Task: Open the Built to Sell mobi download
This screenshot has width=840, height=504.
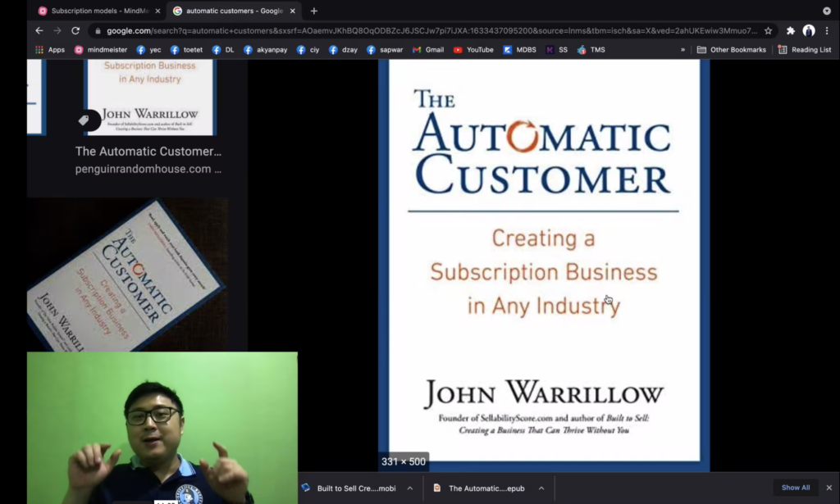Action: pos(349,488)
